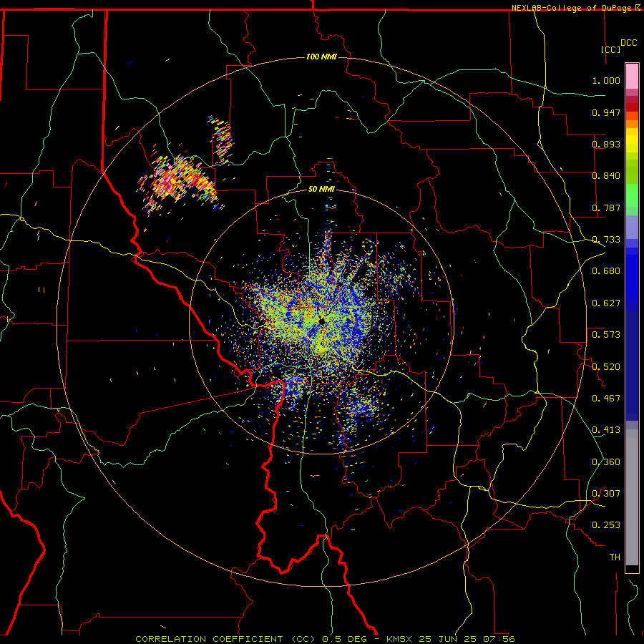Screen dimensions: 644x644
Task: Click the bright green color bar segment
Action: tap(632, 195)
